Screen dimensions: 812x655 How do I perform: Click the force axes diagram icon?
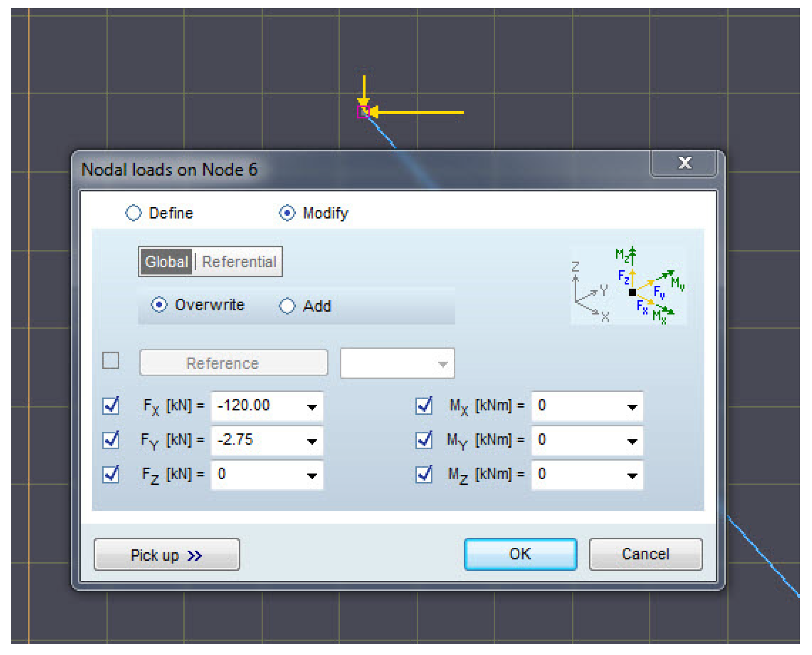[x=629, y=285]
